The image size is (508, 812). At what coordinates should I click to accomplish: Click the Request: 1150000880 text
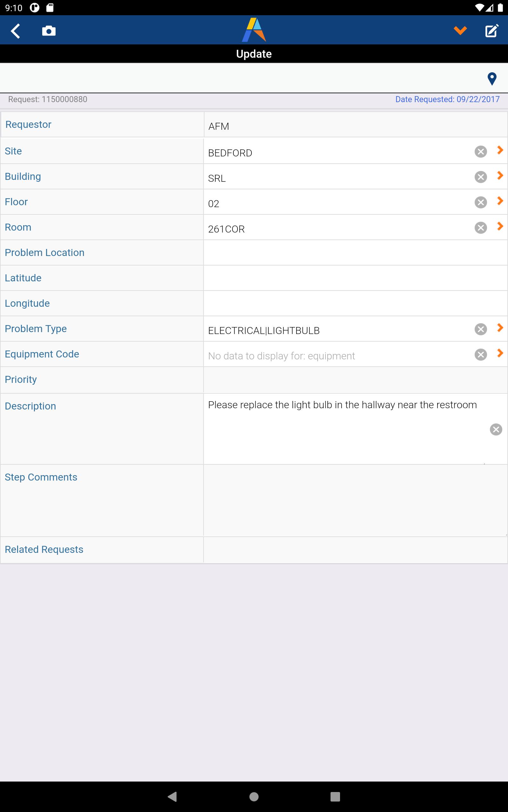[x=48, y=99]
